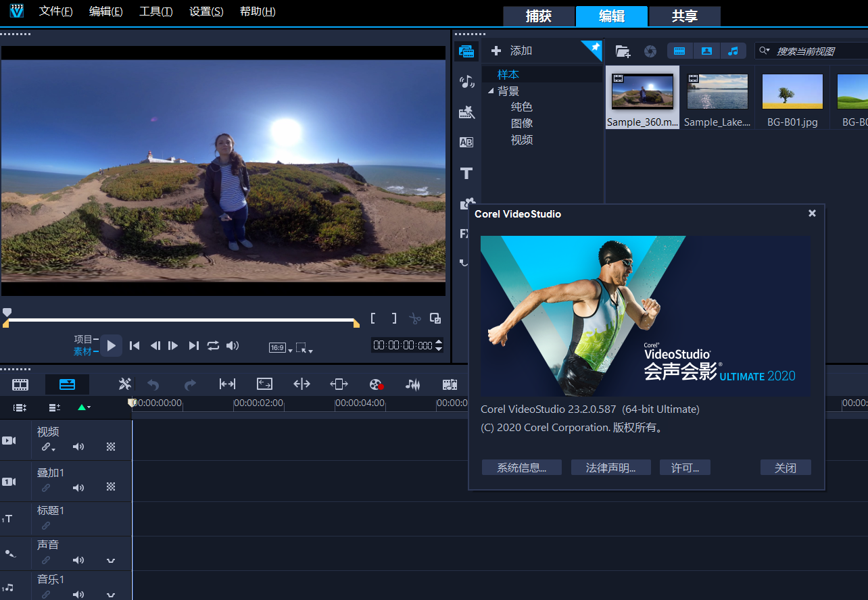Switch to the 共享 tab
The height and width of the screenshot is (600, 868).
(685, 17)
